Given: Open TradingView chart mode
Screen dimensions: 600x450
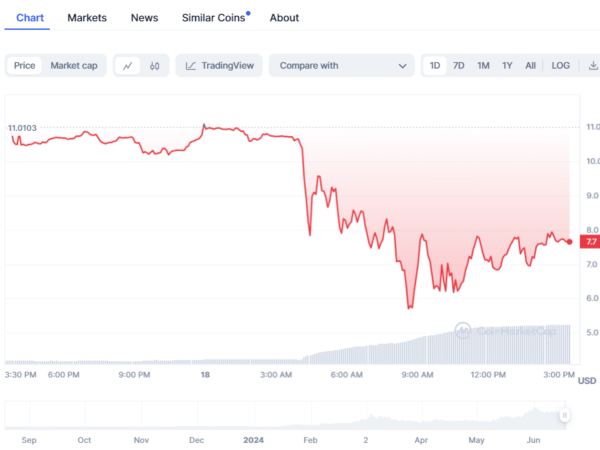Looking at the screenshot, I should pyautogui.click(x=218, y=66).
